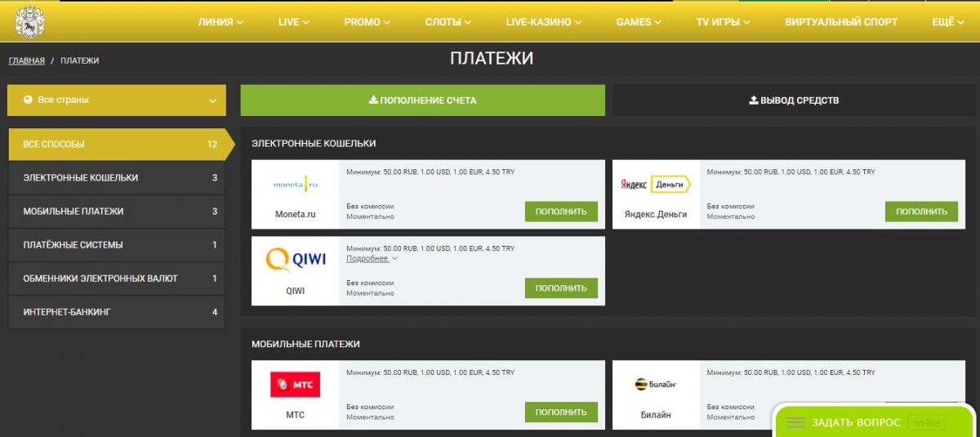This screenshot has height=437, width=980.
Task: Select ИНТЕРНЕТ-БАНКИНГ category
Action: (117, 312)
